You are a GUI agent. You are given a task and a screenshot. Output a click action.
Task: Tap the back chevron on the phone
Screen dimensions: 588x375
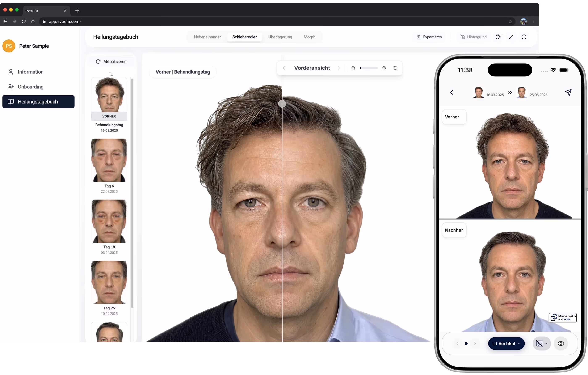pos(452,93)
